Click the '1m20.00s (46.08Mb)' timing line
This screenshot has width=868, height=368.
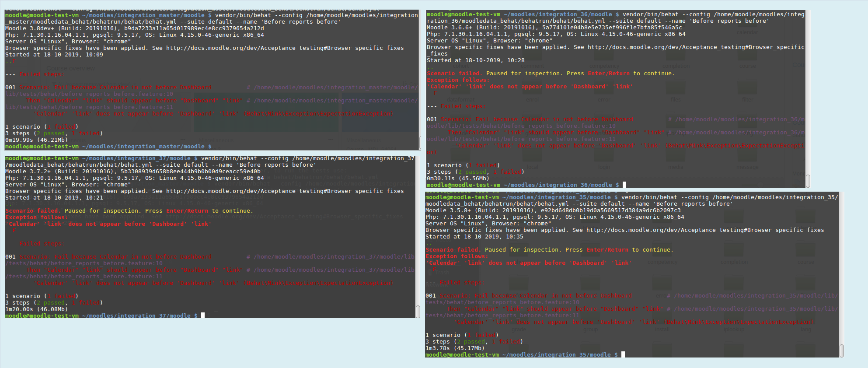coord(36,309)
